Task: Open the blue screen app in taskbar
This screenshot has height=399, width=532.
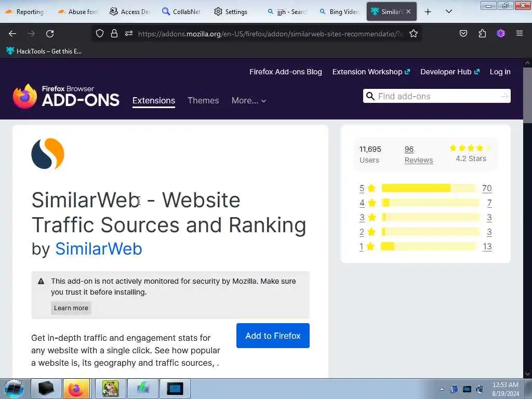Action: click(175, 389)
